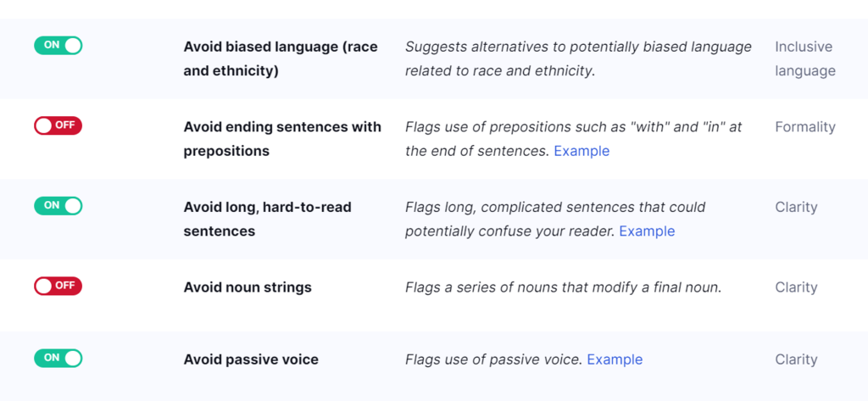Image resolution: width=868 pixels, height=401 pixels.
Task: Open the Example link for prepositions rule
Action: point(581,151)
